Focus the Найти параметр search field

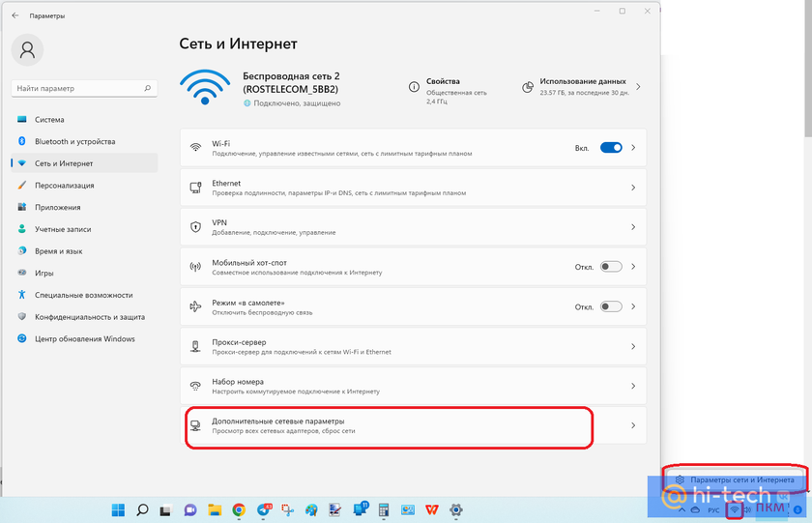tap(84, 88)
